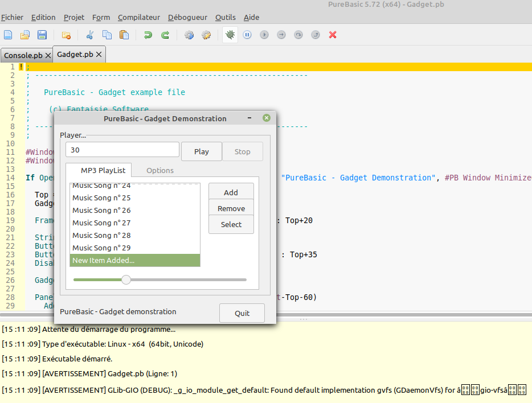Compile/run with blue gear icon
Screen dimensions: 532x403
[189, 35]
